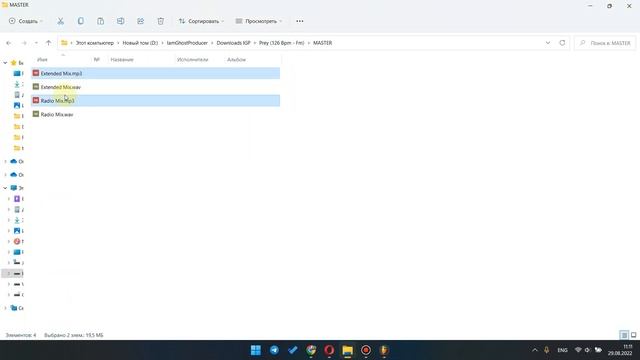Open Quick access via the star icon in sidebar
The height and width of the screenshot is (360, 640).
coord(13,63)
